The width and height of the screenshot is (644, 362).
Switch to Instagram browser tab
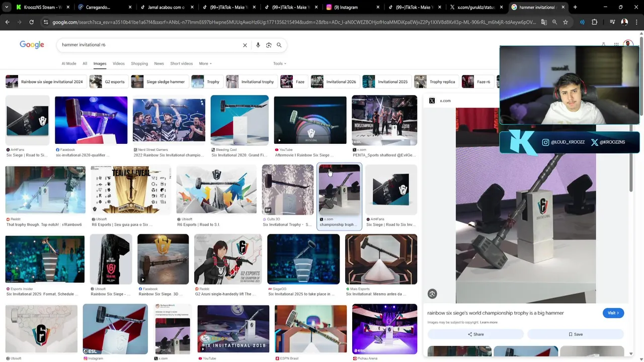pos(352,7)
